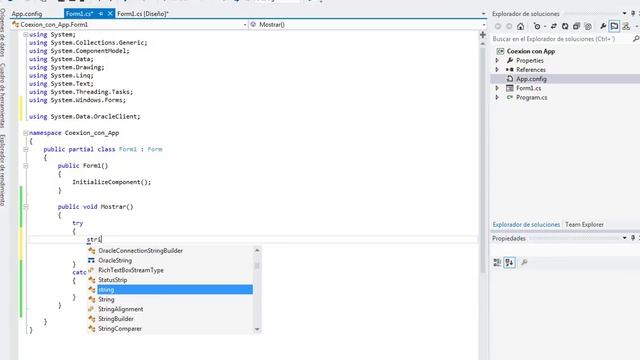
Task: Switch to Form1.cs [Diseño] tab
Action: (x=143, y=13)
